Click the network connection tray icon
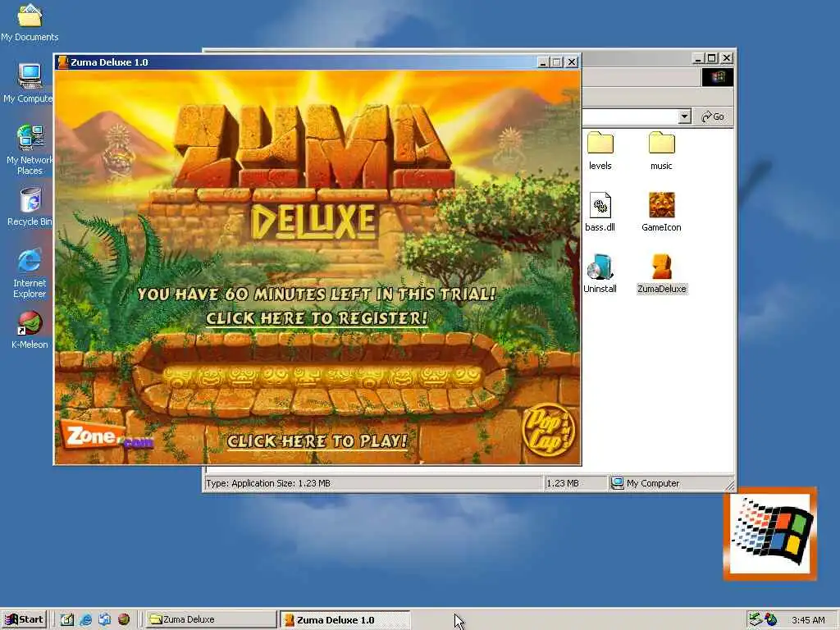This screenshot has height=630, width=840. [x=755, y=619]
